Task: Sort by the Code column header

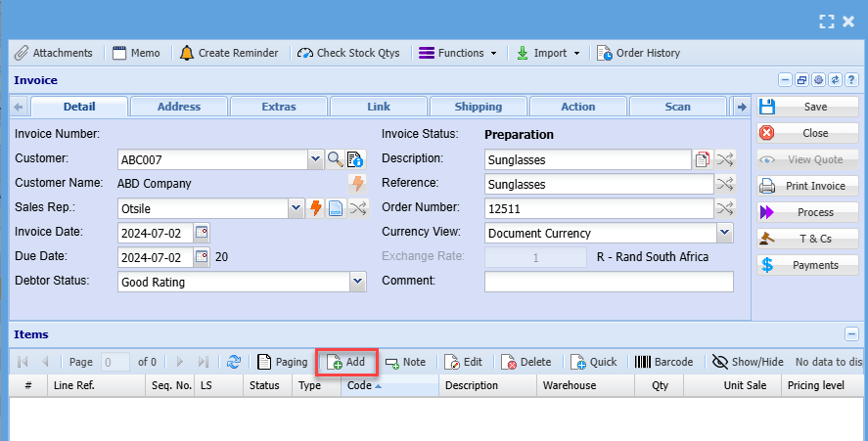Action: click(x=389, y=386)
